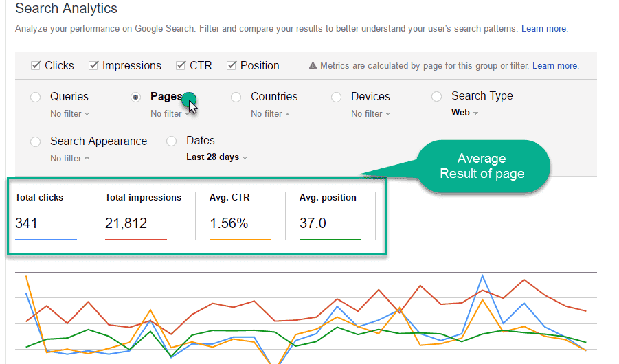The height and width of the screenshot is (364, 619).
Task: Open Learn more link beside search patterns
Action: coord(544,28)
